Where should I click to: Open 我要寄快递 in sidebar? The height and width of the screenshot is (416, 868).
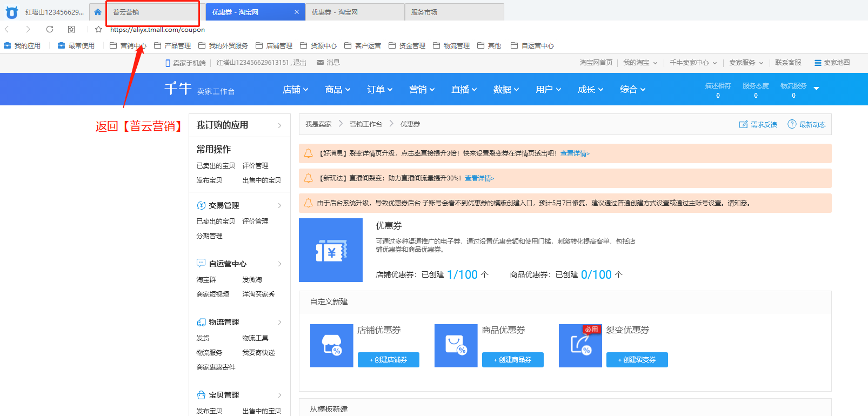coord(258,353)
